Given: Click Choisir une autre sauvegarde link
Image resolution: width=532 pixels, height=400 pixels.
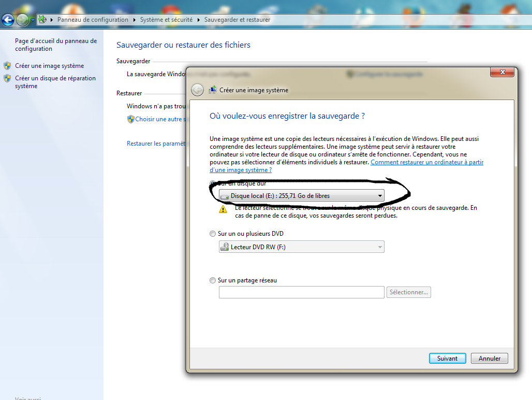Looking at the screenshot, I should (160, 119).
